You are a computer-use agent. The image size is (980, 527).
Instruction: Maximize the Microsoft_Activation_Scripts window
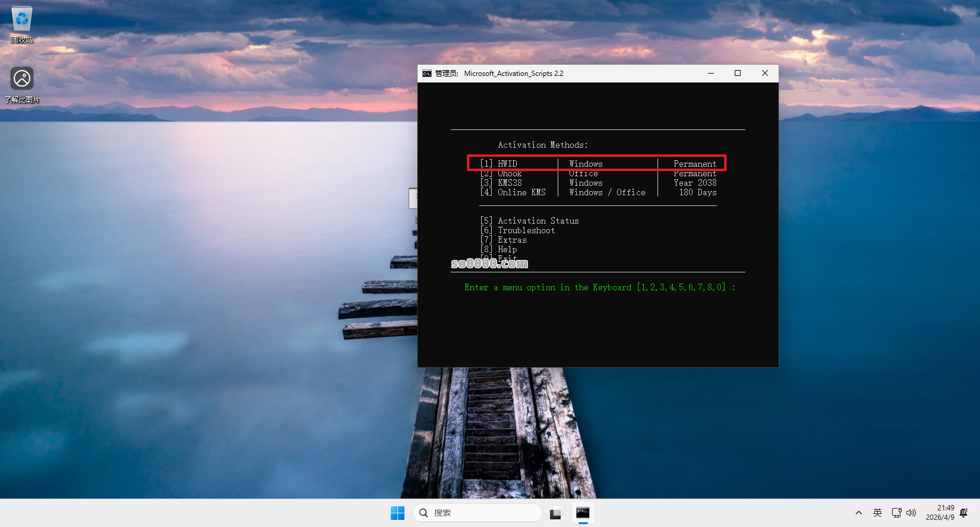point(738,74)
